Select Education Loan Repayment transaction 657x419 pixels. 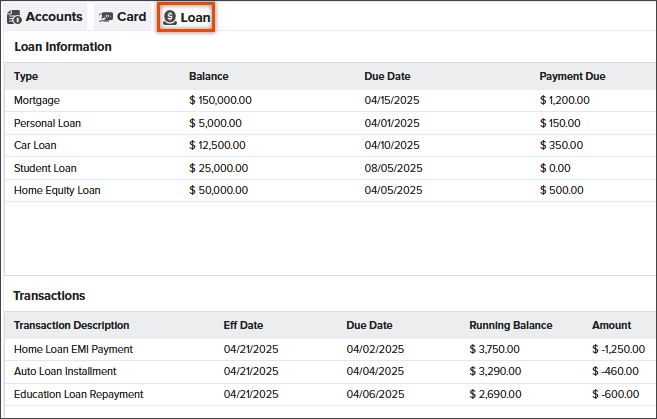click(330, 394)
